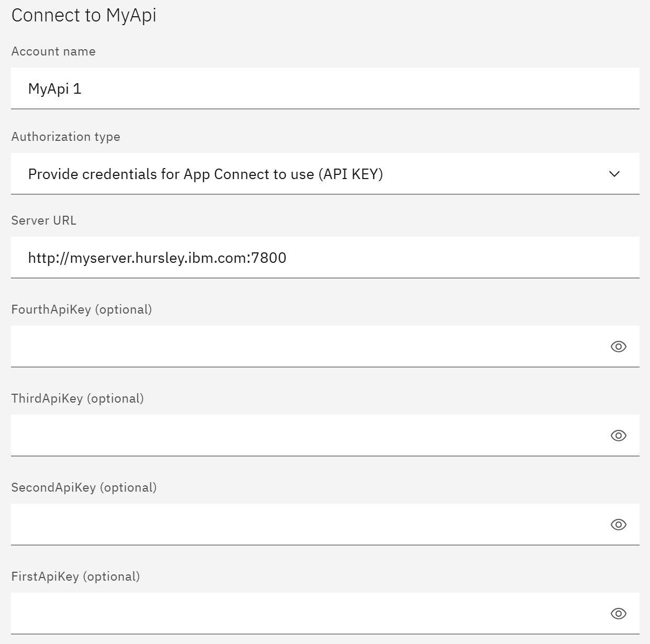Image resolution: width=650 pixels, height=644 pixels.
Task: Click the Account name label
Action: 53,51
